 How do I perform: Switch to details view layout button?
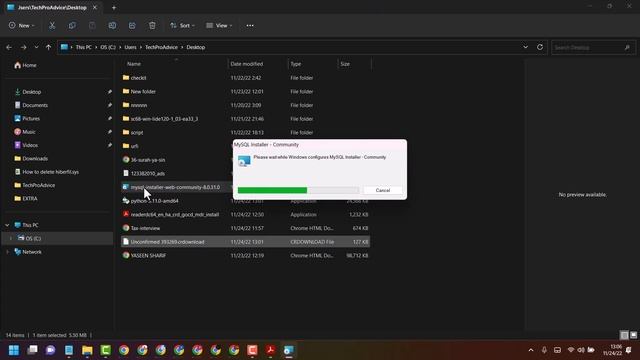pyautogui.click(x=624, y=335)
